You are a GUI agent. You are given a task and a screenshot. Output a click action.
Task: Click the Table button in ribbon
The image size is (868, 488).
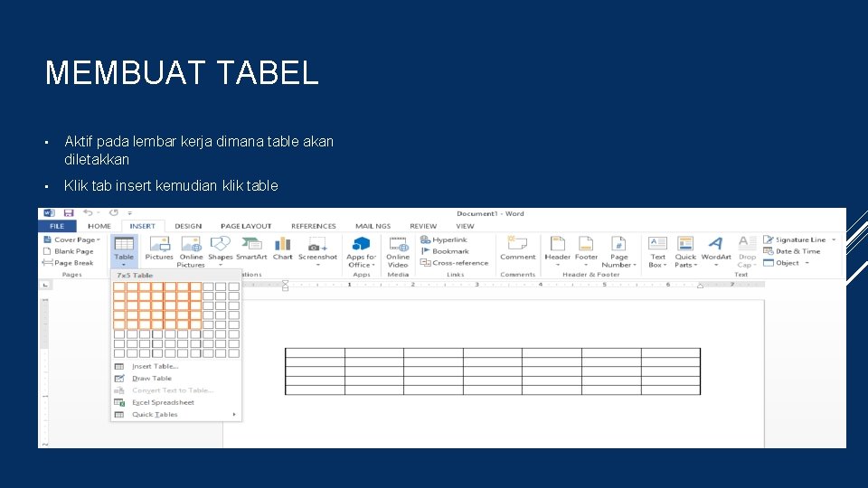[124, 252]
